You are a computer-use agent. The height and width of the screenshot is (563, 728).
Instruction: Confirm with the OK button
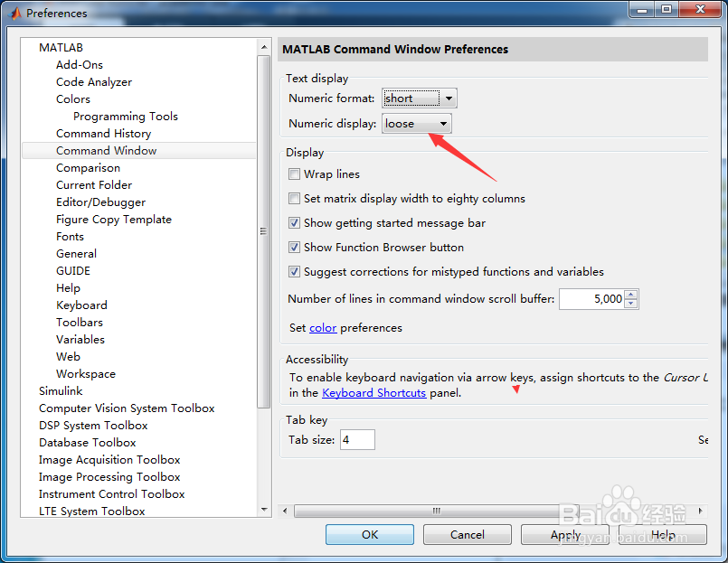[x=370, y=535]
